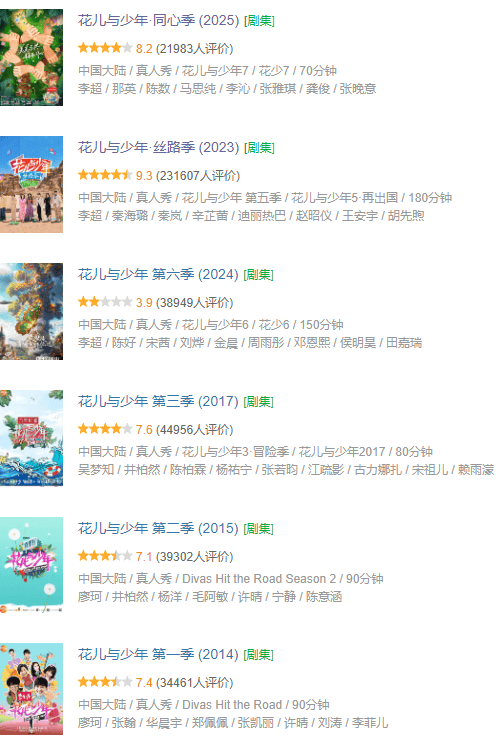The image size is (496, 742).
Task: Click the 第三季 ocean wave poster
Action: point(31,438)
